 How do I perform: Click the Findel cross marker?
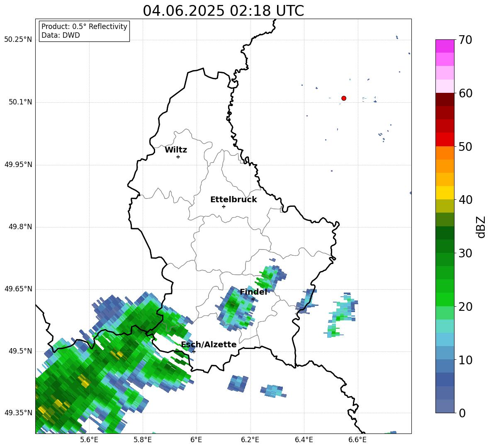click(253, 299)
